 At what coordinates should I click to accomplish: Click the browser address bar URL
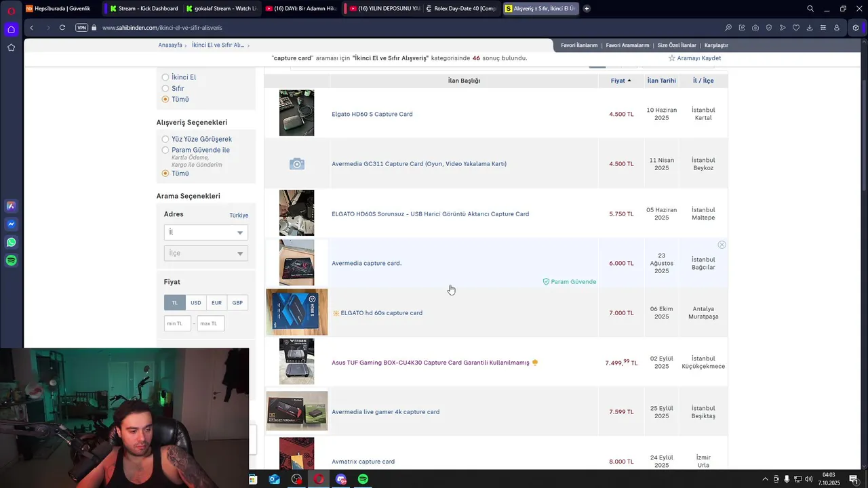point(162,28)
